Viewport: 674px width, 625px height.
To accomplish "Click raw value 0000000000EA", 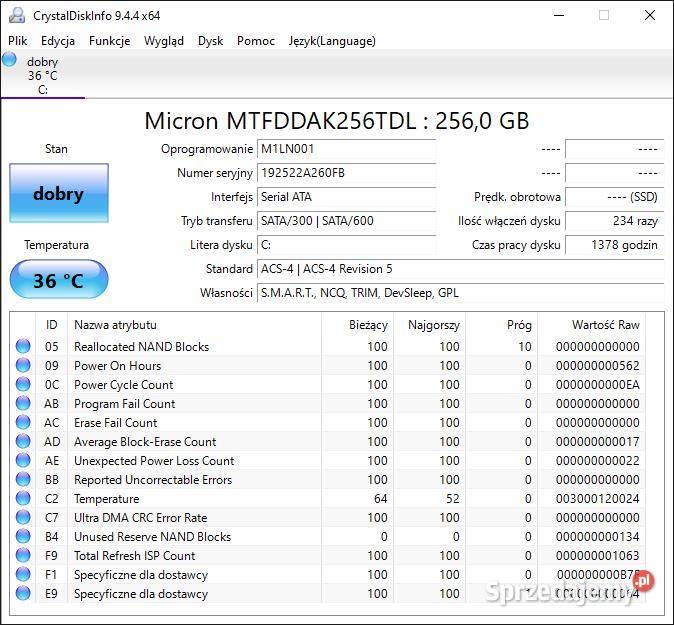I will point(597,385).
